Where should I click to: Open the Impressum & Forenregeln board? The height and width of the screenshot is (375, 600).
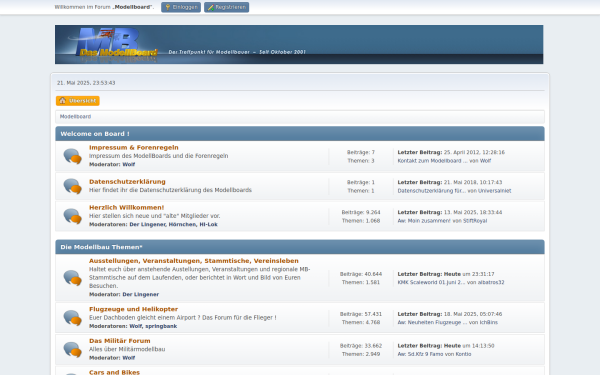point(134,147)
